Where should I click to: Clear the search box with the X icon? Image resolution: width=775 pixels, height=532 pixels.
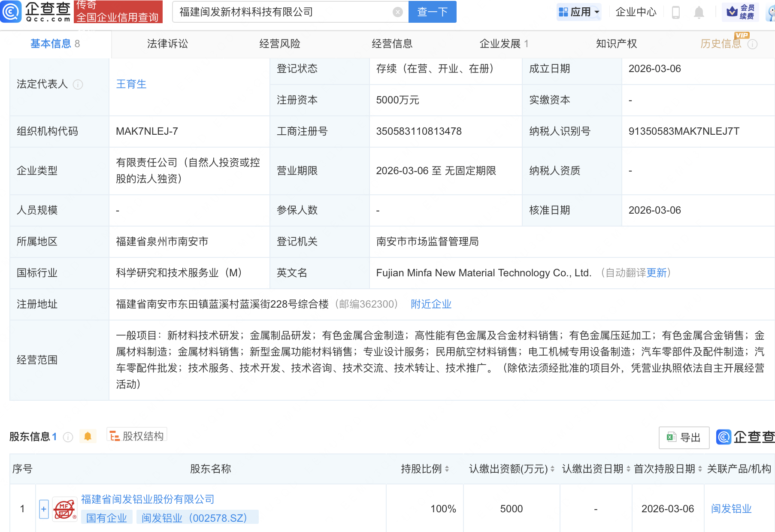point(397,12)
